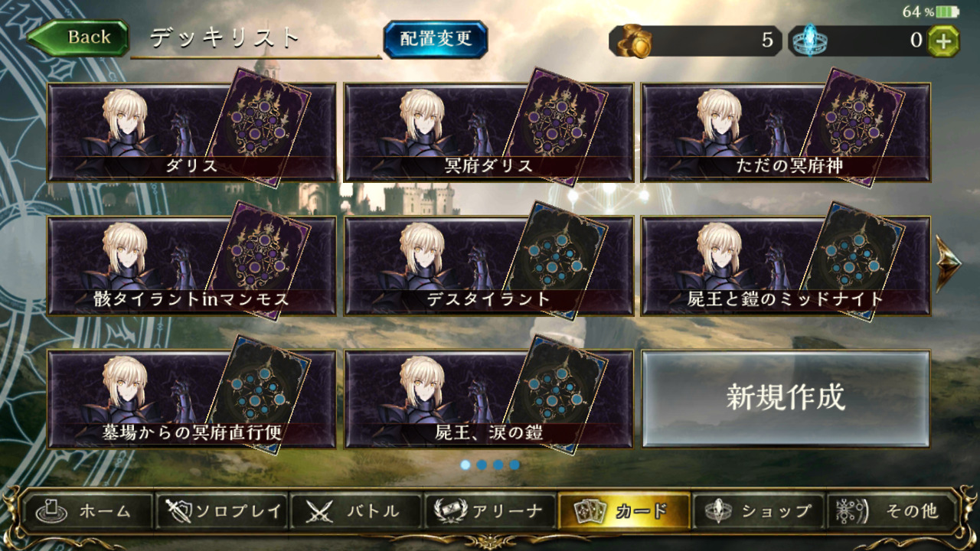Tap the gold coins rupee icon
This screenshot has height=551, width=980.
click(x=635, y=41)
